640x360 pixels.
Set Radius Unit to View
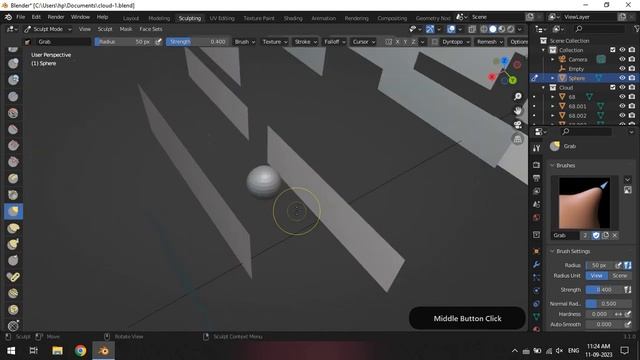[596, 276]
